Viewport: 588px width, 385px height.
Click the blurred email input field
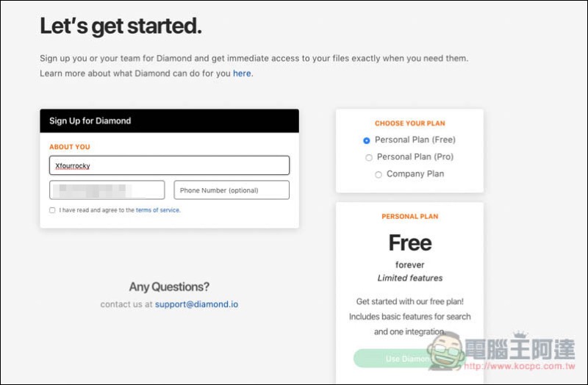click(x=107, y=190)
